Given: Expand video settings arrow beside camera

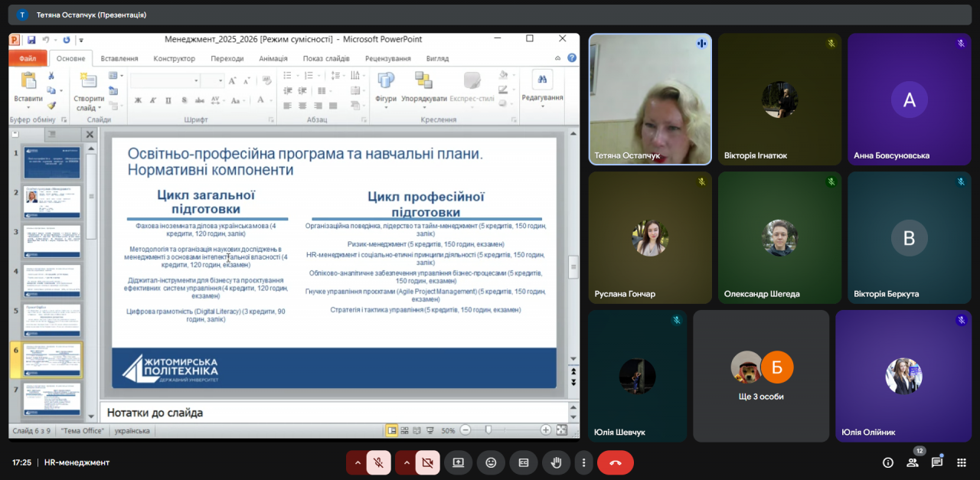Looking at the screenshot, I should tap(406, 462).
